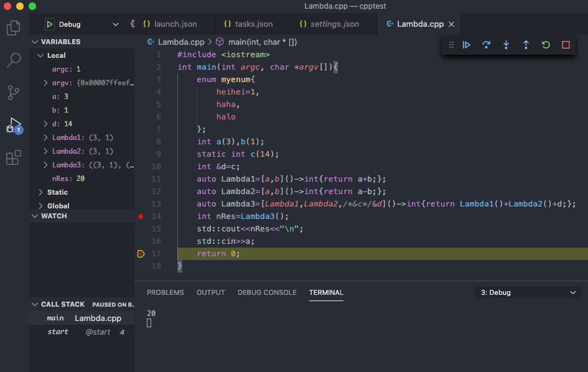588x372 pixels.
Task: Click the Step Over debug icon
Action: click(x=486, y=45)
